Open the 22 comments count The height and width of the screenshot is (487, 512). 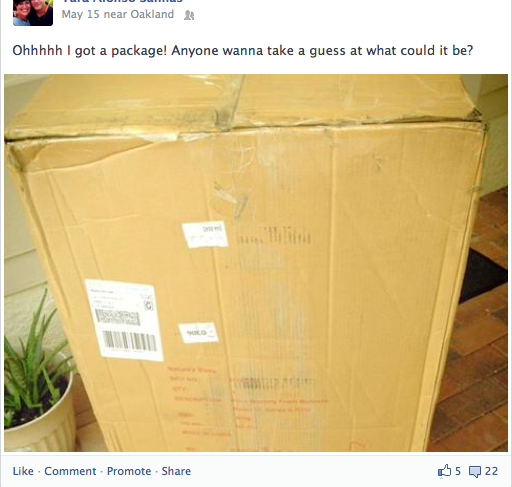click(491, 471)
